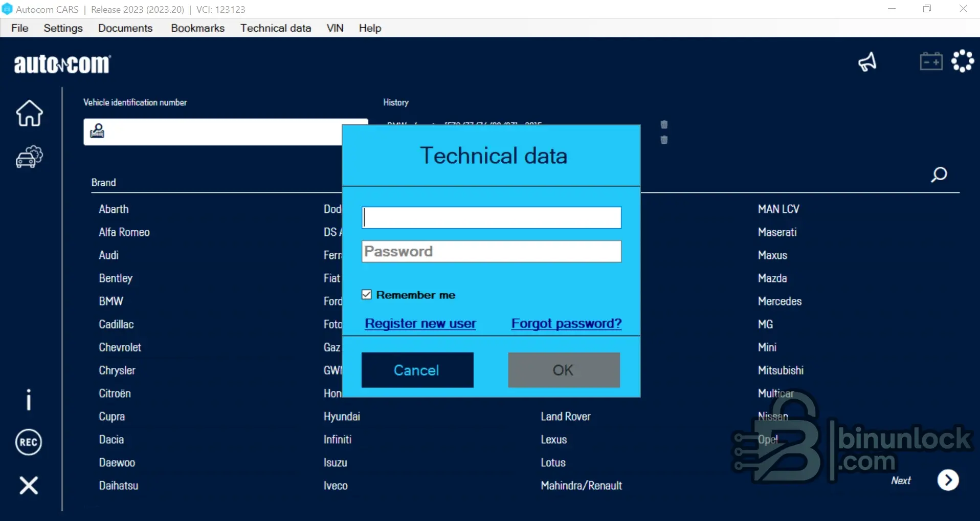This screenshot has height=521, width=980.
Task: Select Alfa Romeo from brand list
Action: [x=124, y=232]
